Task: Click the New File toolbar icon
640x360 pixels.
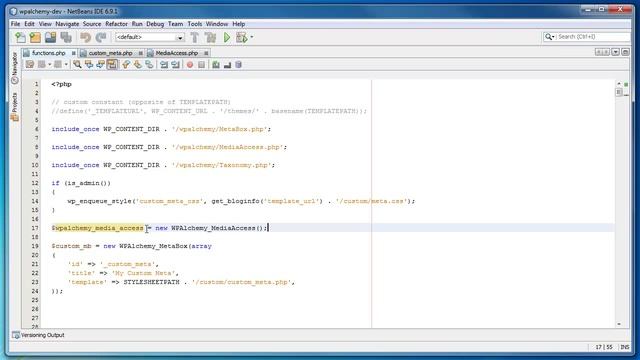Action: pos(20,38)
